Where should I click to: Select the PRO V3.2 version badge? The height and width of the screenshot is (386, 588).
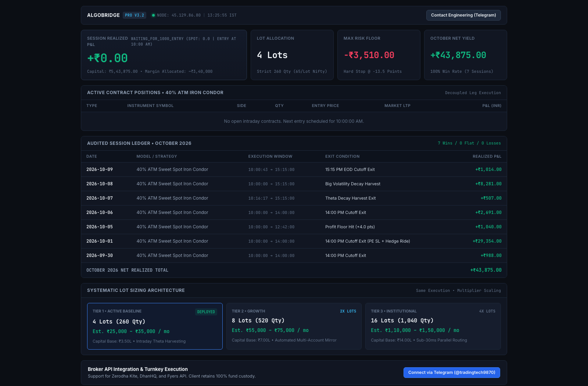click(135, 15)
